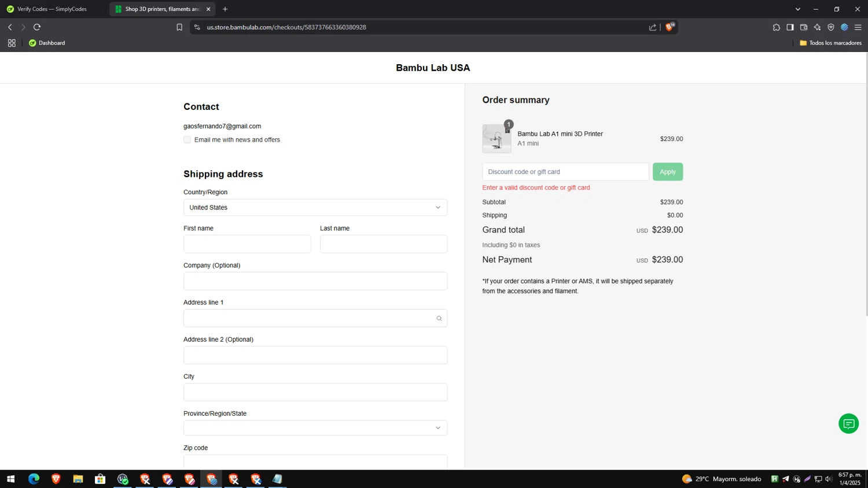Open the live chat support bubble

(848, 424)
